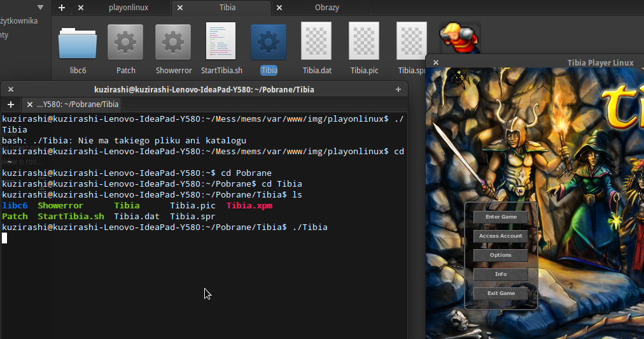
Task: Click 'StartTibia.sh' in terminal ls output
Action: (x=71, y=217)
